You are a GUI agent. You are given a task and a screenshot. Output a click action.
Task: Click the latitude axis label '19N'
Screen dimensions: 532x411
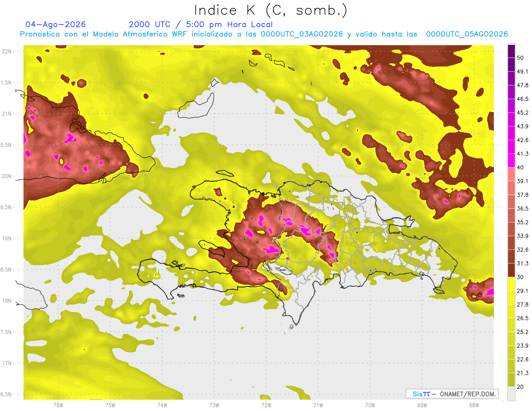coord(7,238)
